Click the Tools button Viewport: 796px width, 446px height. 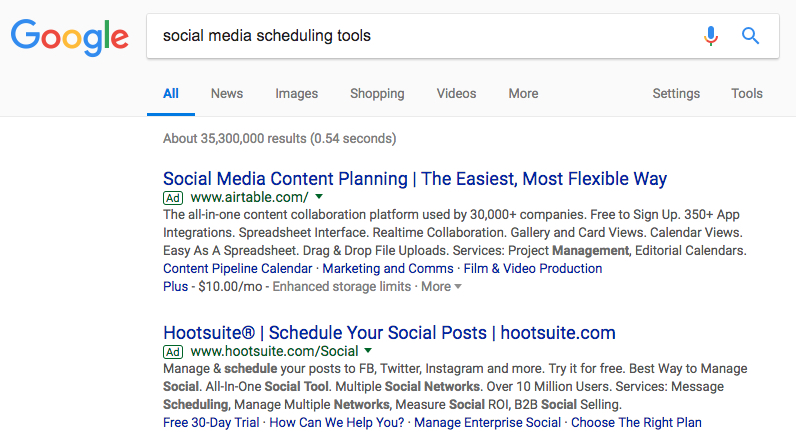click(x=747, y=94)
